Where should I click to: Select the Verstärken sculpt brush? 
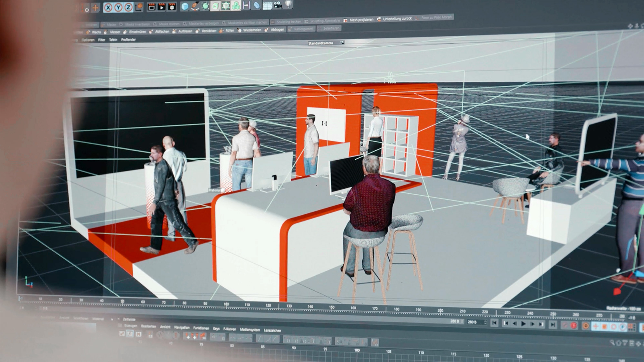[206, 31]
